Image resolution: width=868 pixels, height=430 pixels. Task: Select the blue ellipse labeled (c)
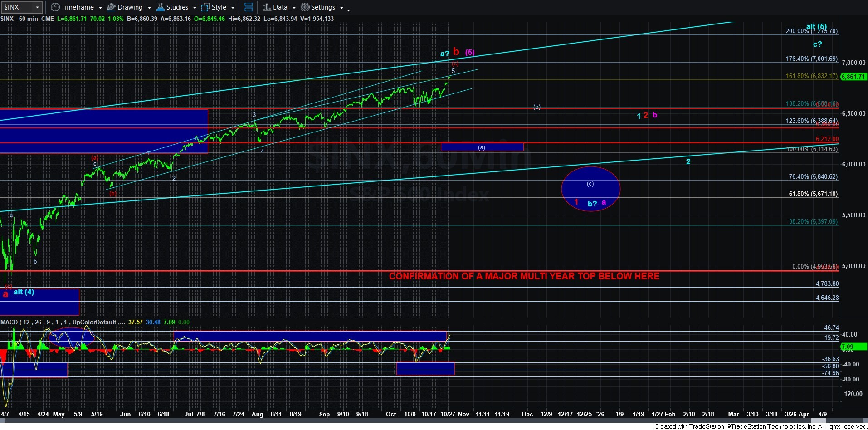[x=590, y=188]
